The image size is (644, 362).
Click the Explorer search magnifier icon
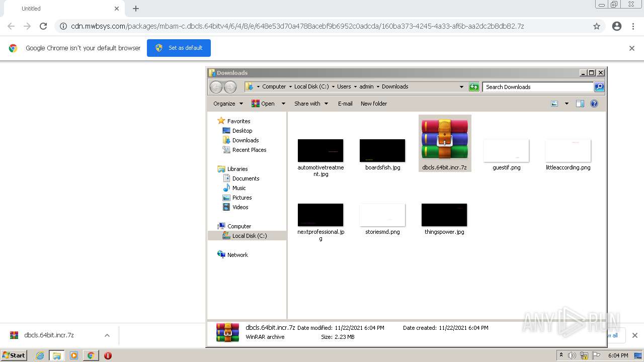point(599,87)
